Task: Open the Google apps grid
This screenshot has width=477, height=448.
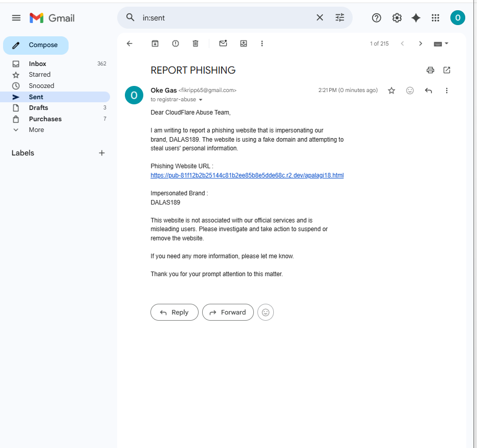Action: click(436, 18)
